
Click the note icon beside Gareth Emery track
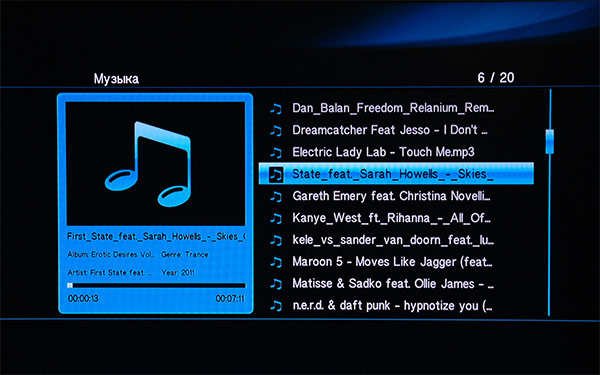(276, 197)
